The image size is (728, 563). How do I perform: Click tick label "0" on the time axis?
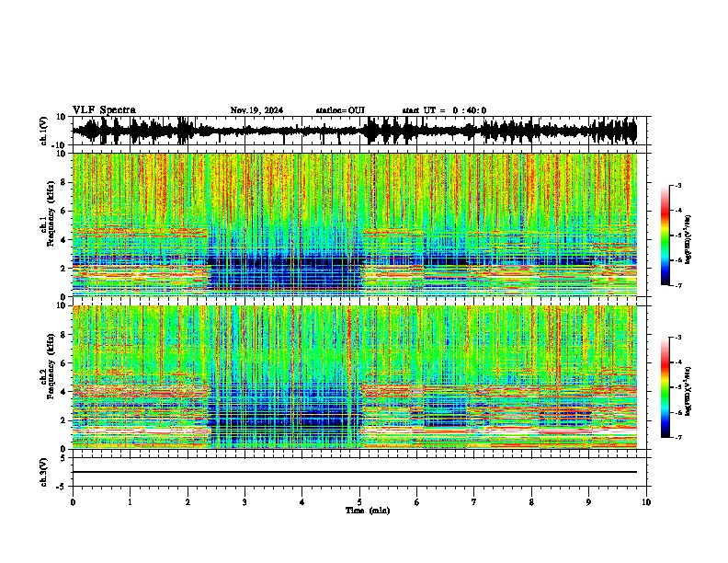coord(73,502)
